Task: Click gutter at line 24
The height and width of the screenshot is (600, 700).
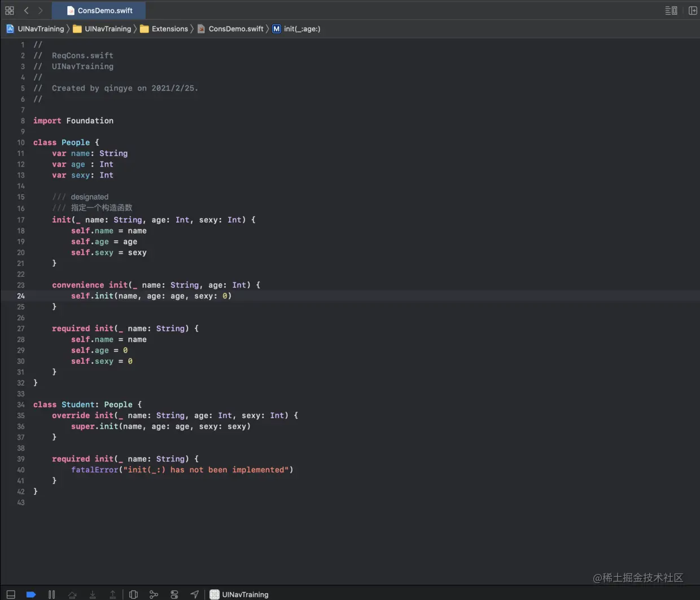Action: [21, 296]
